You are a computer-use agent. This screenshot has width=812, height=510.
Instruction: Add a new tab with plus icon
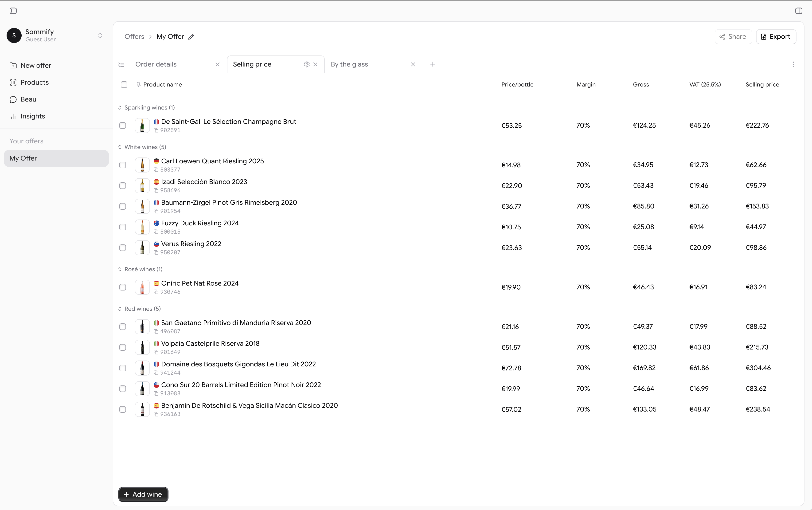click(x=433, y=64)
